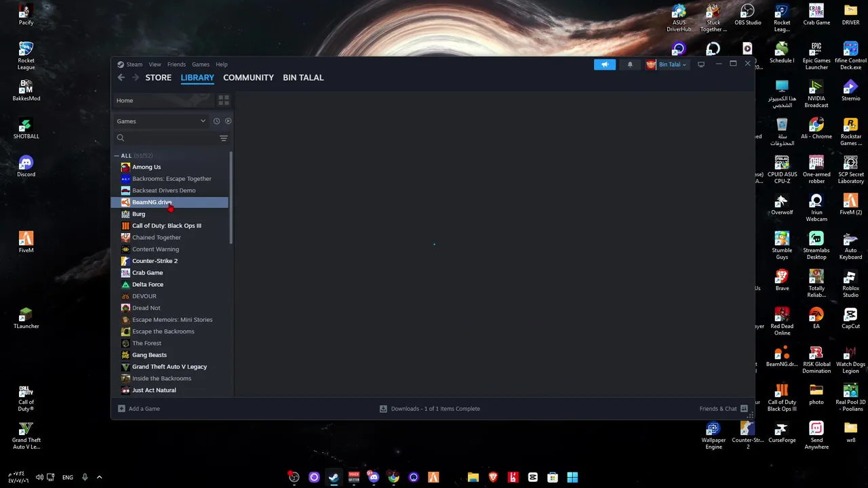Go forward with the right arrow
Image resolution: width=868 pixels, height=488 pixels.
click(136, 78)
